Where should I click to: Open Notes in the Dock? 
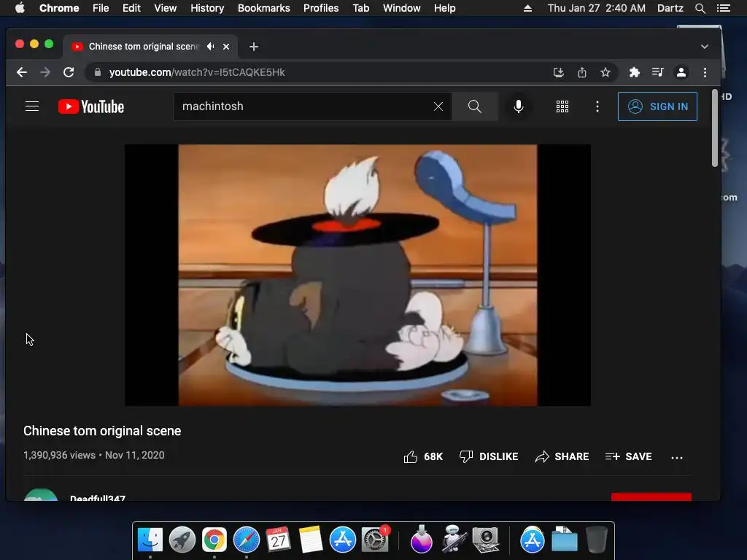click(x=311, y=540)
